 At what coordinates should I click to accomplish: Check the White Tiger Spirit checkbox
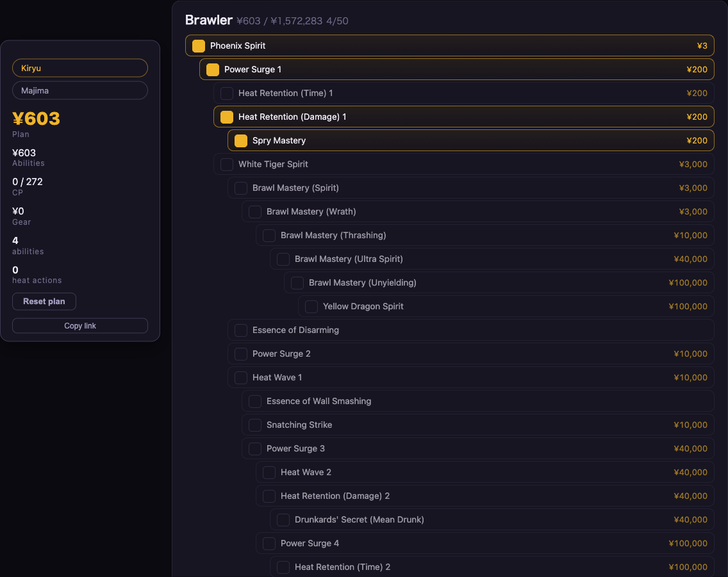(x=227, y=164)
